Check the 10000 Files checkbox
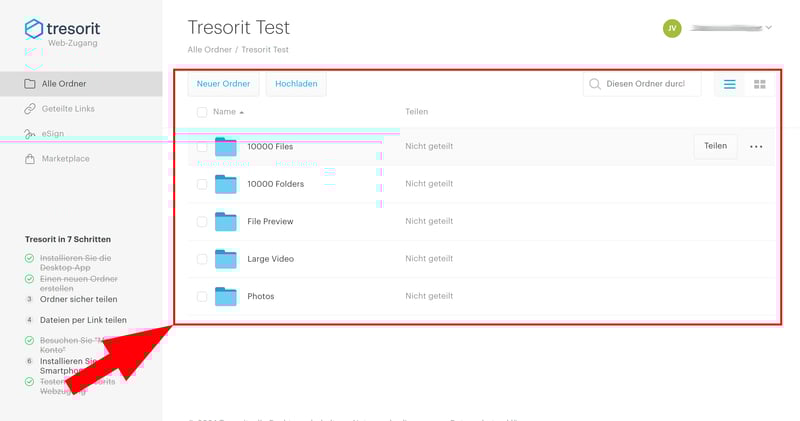Screen dimensions: 800x421 tap(202, 146)
